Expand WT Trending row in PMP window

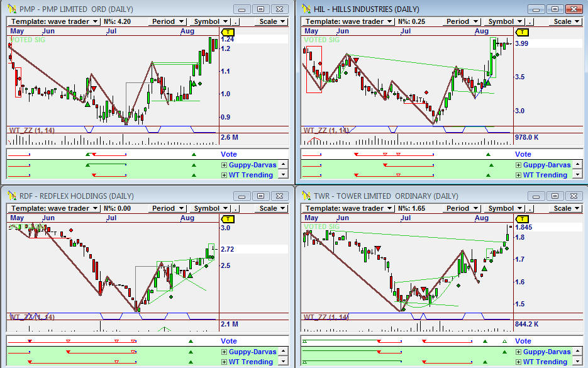[x=224, y=175]
